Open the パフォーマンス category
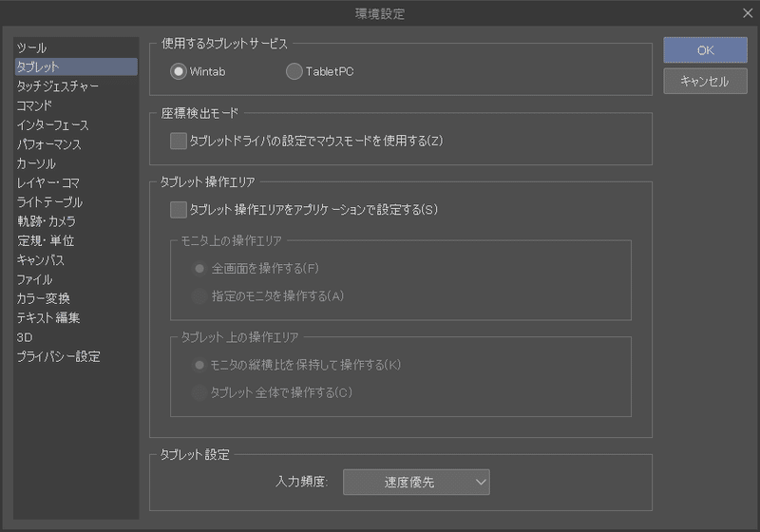760x532 pixels. point(76,144)
